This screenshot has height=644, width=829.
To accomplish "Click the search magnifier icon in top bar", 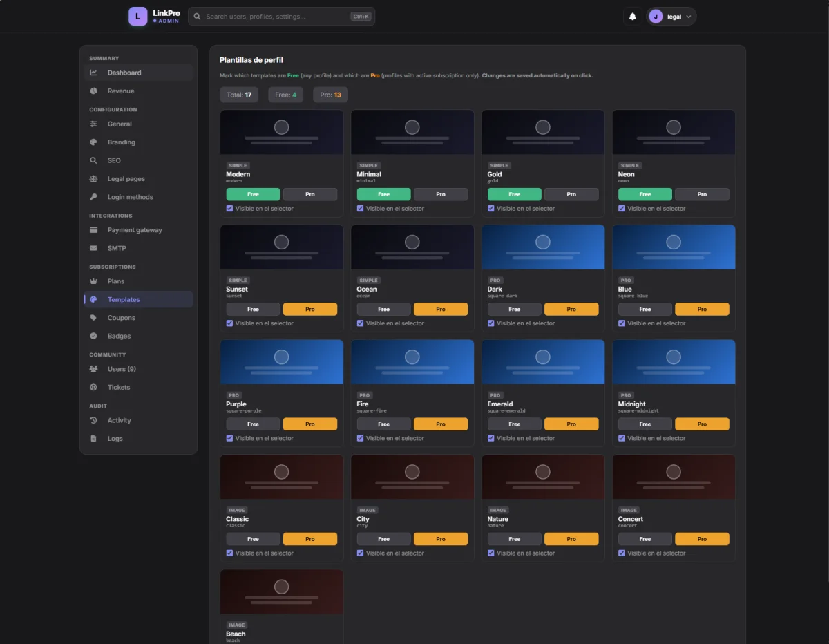I will [198, 17].
